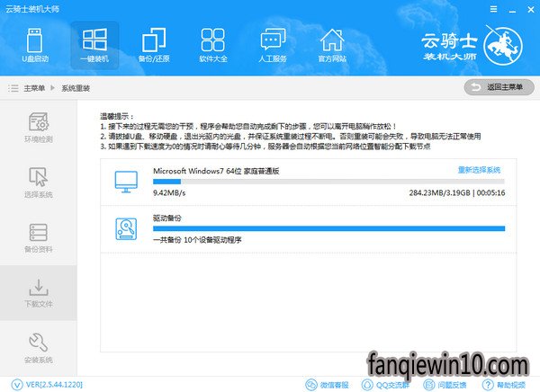Select the 备份资料 step

(39, 238)
